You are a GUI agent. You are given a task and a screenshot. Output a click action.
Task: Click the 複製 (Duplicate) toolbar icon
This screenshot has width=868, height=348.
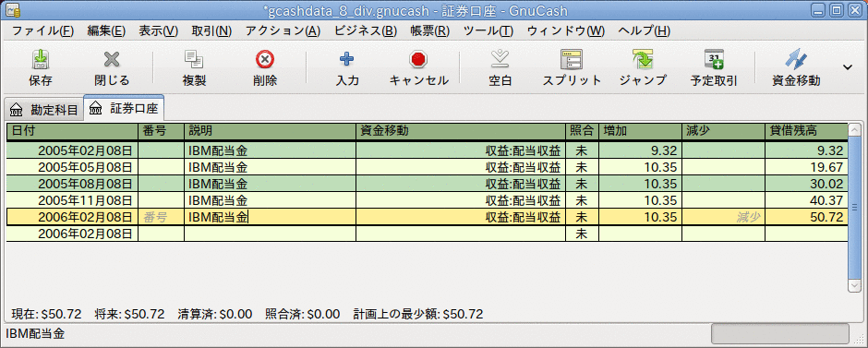[x=194, y=59]
